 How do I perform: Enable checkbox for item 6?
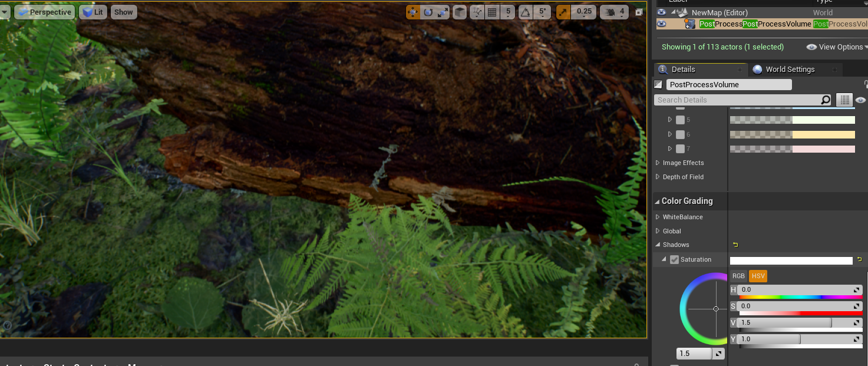(x=680, y=134)
